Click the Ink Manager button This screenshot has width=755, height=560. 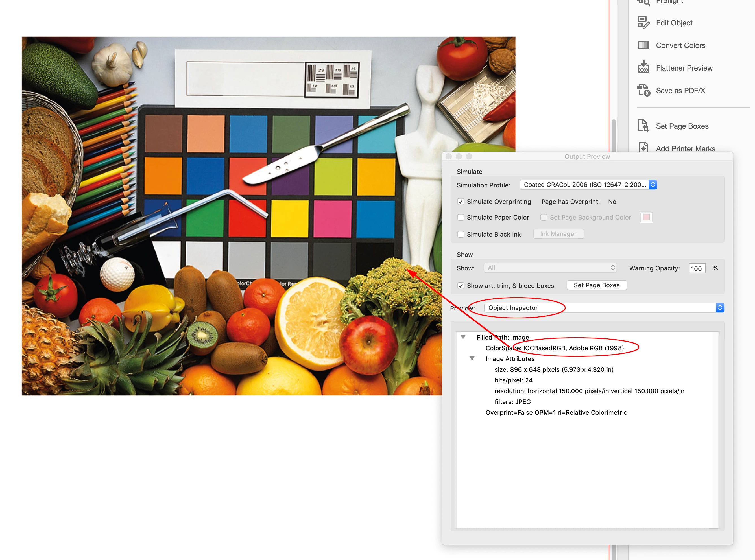[x=558, y=234]
